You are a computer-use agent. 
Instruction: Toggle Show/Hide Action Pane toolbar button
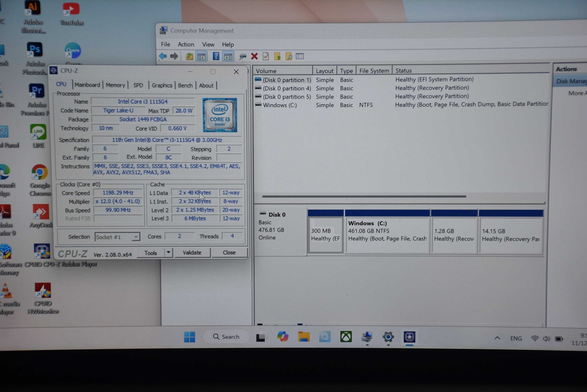(228, 57)
